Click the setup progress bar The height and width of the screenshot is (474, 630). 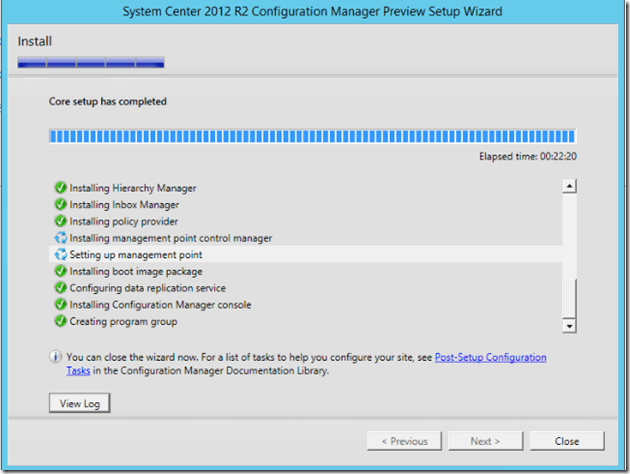tap(312, 136)
